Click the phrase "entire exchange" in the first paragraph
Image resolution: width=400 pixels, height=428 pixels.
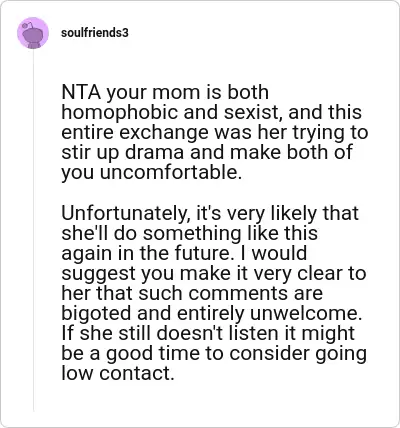point(135,132)
